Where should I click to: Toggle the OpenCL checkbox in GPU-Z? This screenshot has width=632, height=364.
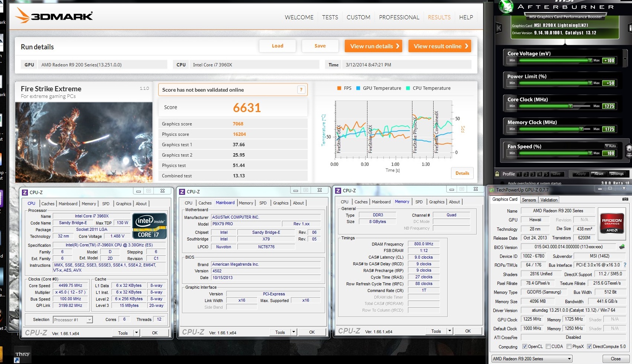pos(525,347)
